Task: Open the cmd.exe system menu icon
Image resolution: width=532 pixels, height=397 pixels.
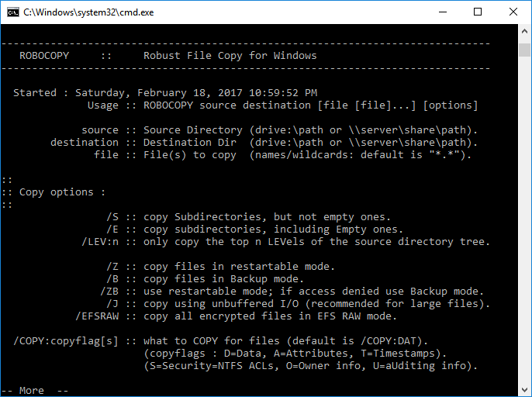Action: pyautogui.click(x=13, y=12)
